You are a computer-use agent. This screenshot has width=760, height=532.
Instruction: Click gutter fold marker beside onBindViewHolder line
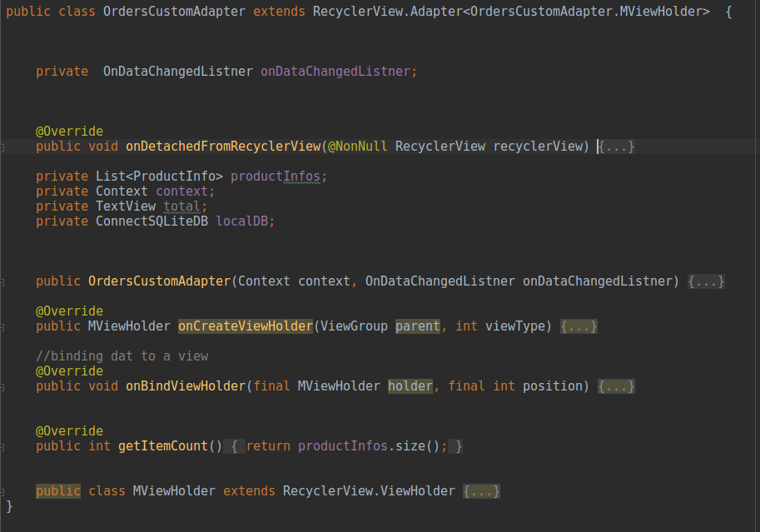pos(2,387)
